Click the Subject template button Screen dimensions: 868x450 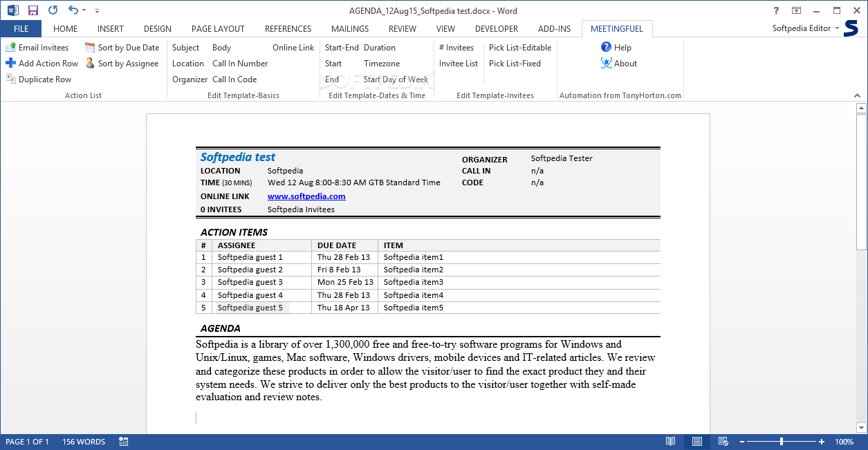185,48
